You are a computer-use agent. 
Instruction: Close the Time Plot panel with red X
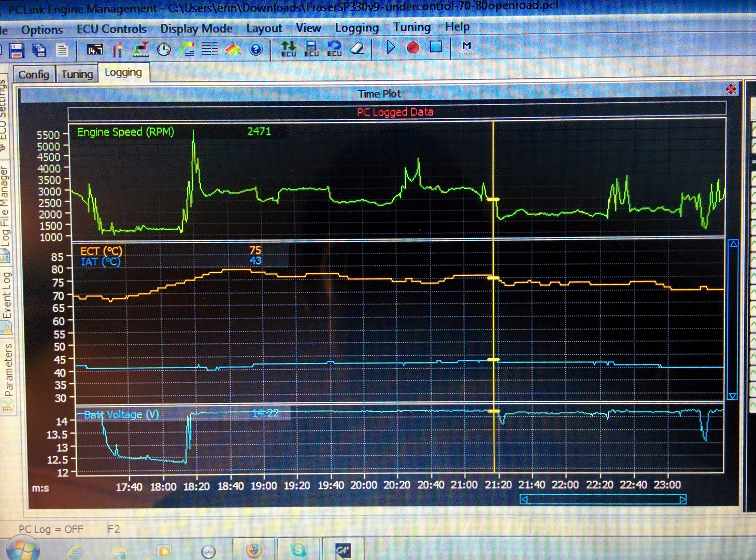[731, 89]
